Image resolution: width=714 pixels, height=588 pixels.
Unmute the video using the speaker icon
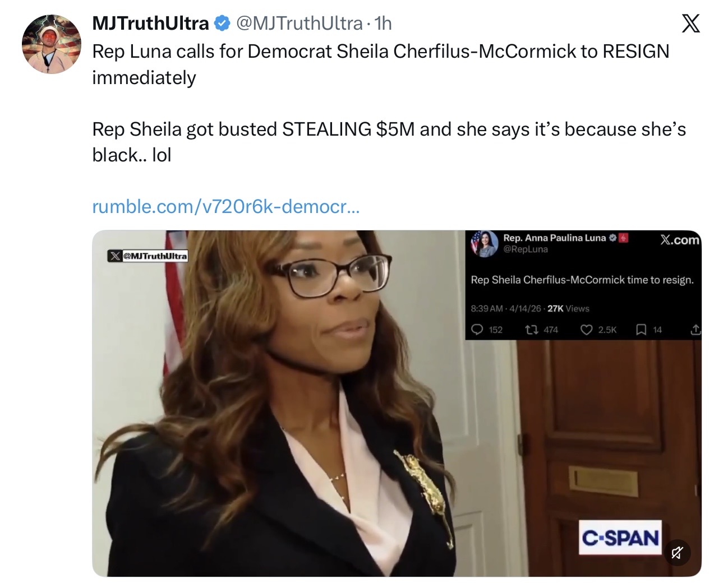coord(677,553)
